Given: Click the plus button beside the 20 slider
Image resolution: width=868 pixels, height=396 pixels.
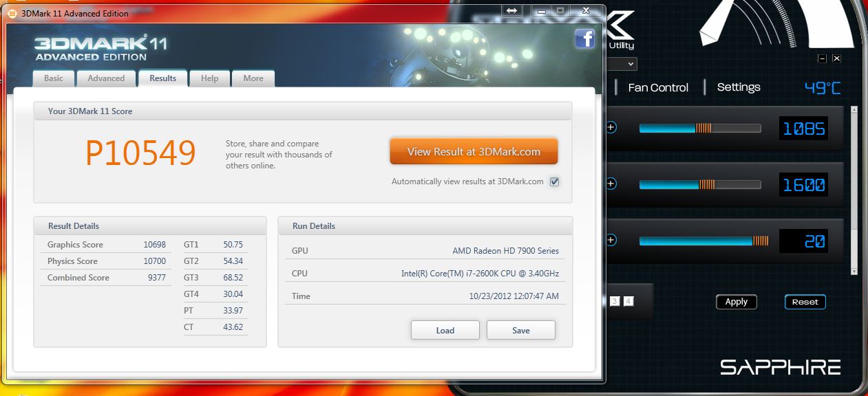Looking at the screenshot, I should (x=611, y=241).
